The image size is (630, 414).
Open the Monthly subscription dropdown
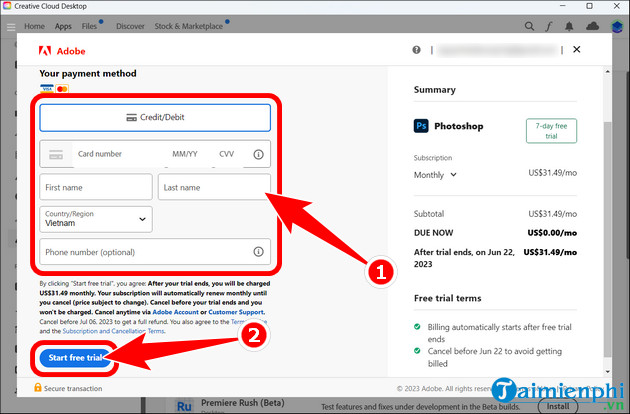pyautogui.click(x=435, y=175)
